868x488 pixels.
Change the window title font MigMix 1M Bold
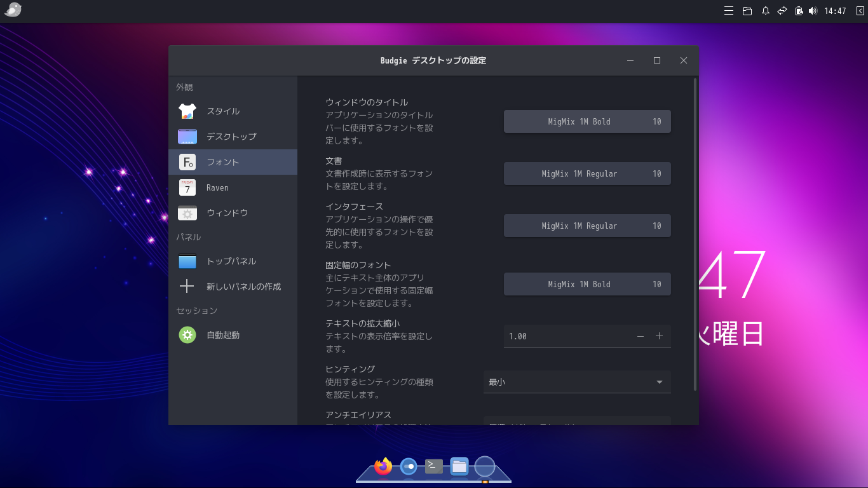(x=587, y=121)
